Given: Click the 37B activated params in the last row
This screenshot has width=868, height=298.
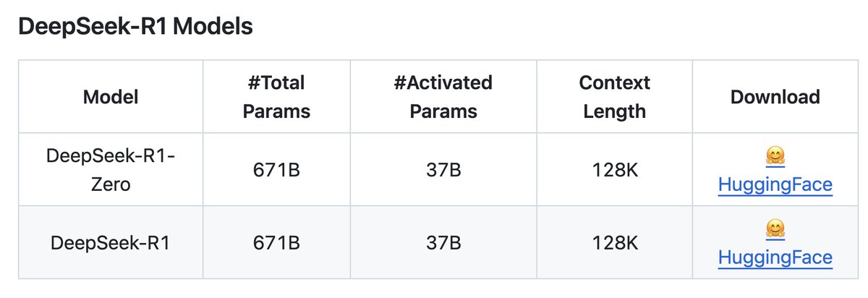Looking at the screenshot, I should [443, 243].
